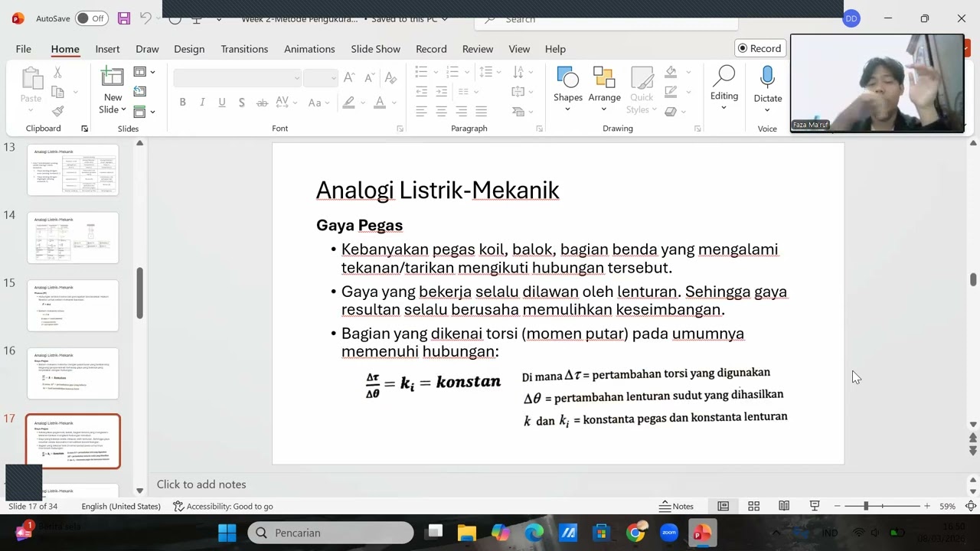Open Clipboard pane launcher
Screen dimensions: 980x551
click(x=84, y=129)
